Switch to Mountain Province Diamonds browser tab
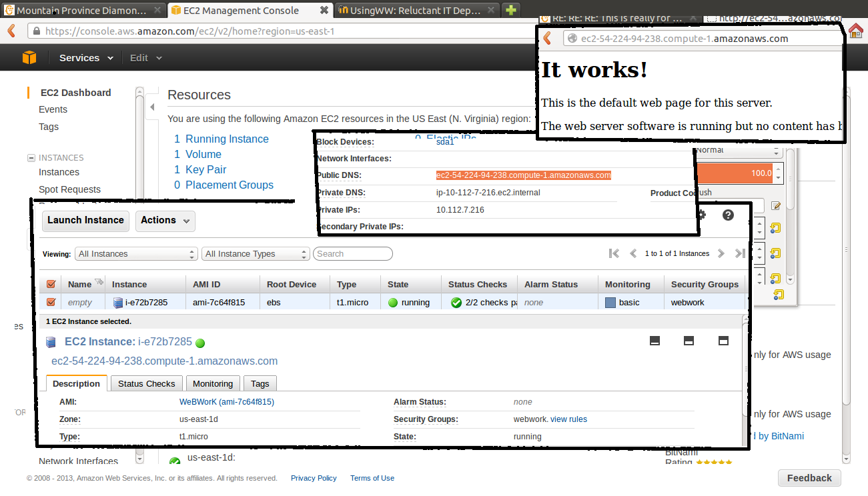 (x=81, y=10)
